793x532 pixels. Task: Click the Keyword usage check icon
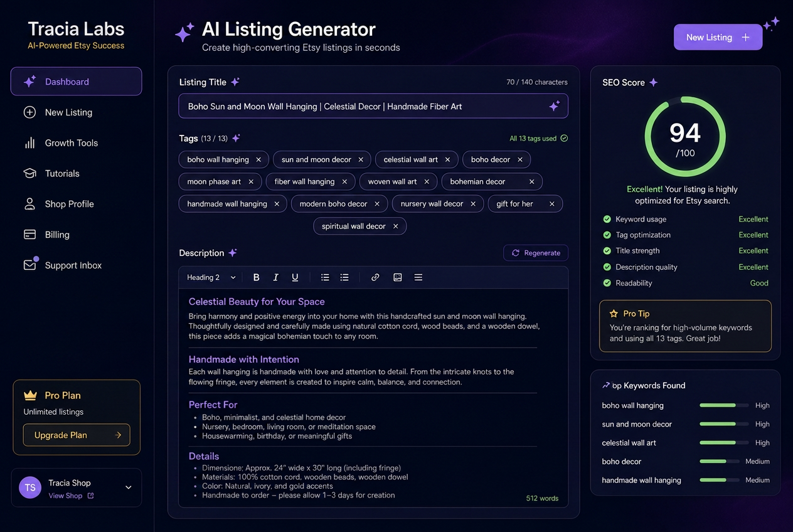click(x=607, y=219)
